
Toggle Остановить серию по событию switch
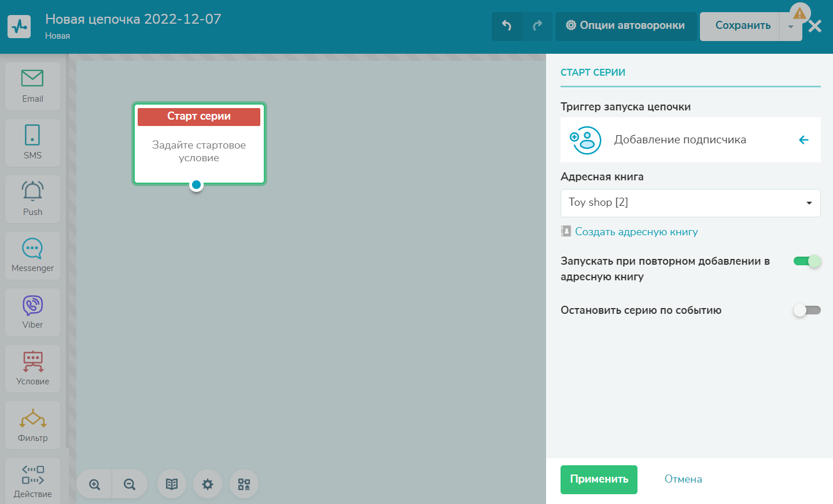tap(807, 310)
